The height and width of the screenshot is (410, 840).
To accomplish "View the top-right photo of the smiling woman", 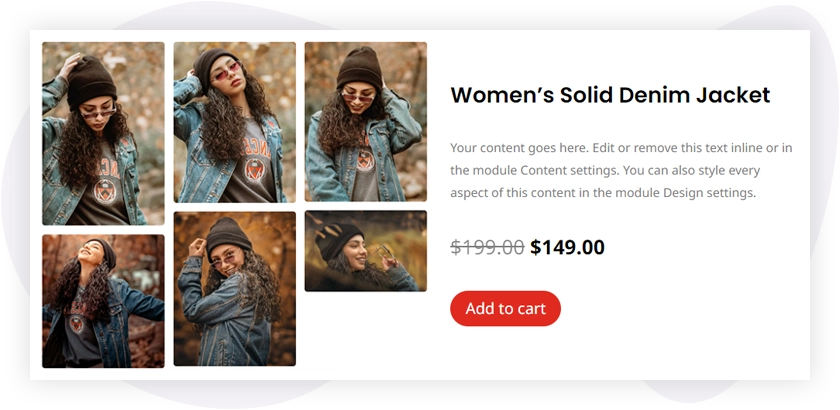I will click(x=365, y=122).
